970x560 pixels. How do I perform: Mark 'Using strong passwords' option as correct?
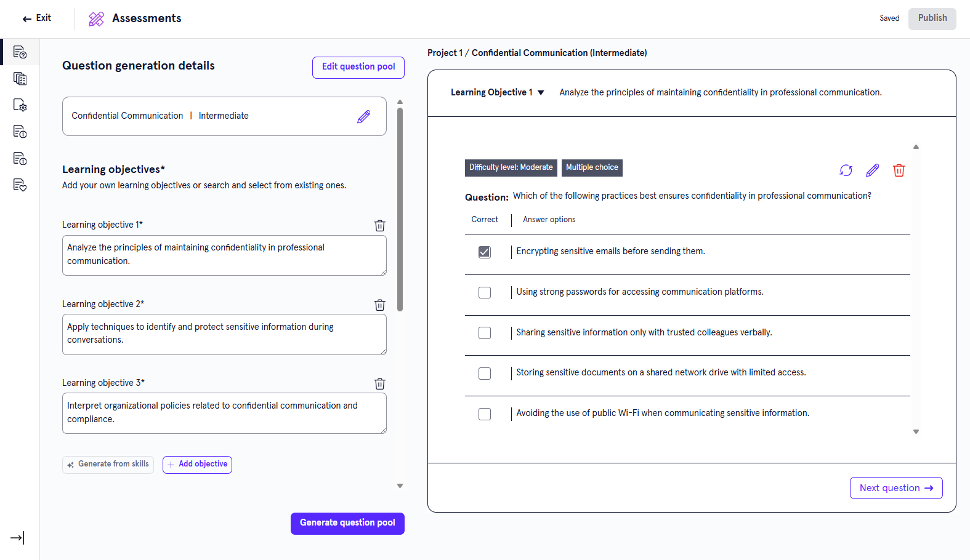coord(485,292)
